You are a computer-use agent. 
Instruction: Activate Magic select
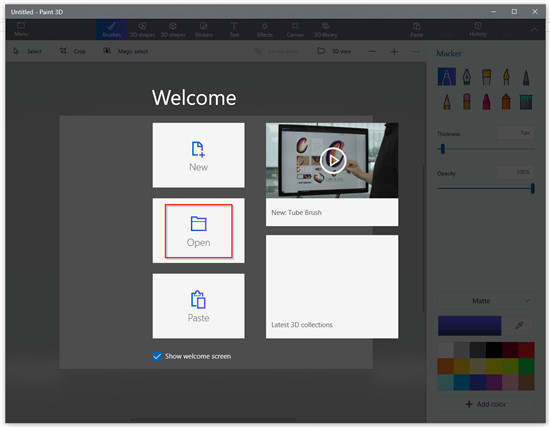pyautogui.click(x=126, y=51)
